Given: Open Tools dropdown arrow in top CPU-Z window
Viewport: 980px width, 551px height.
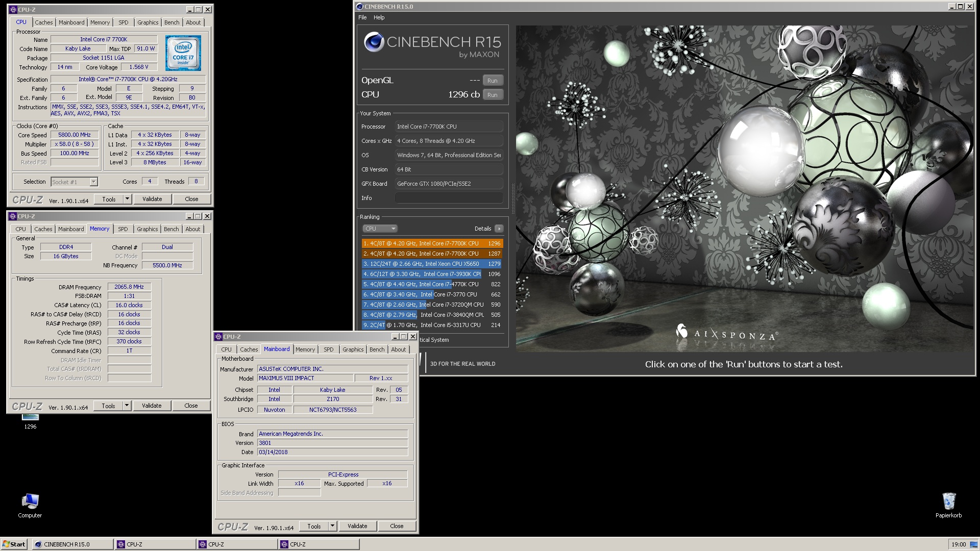Looking at the screenshot, I should (x=127, y=199).
